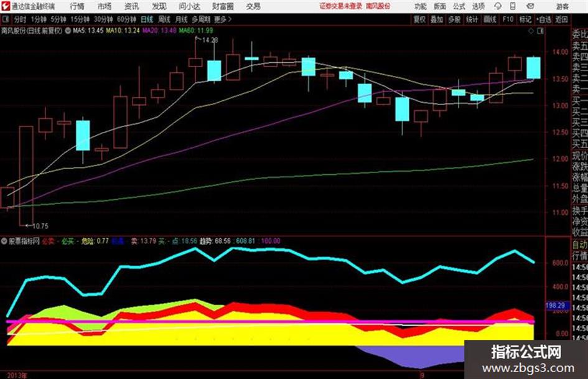
Task: Click the envelope message icon
Action: [x=530, y=6]
